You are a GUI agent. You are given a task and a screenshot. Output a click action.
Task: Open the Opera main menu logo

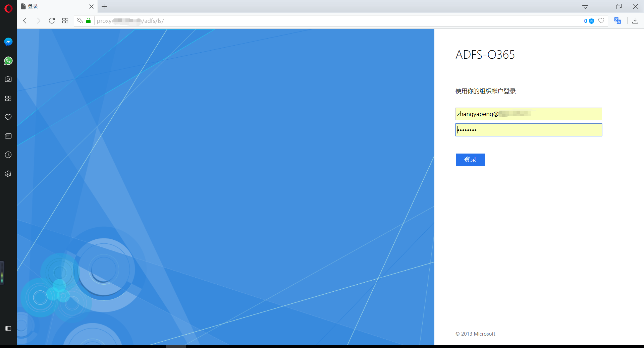8,8
